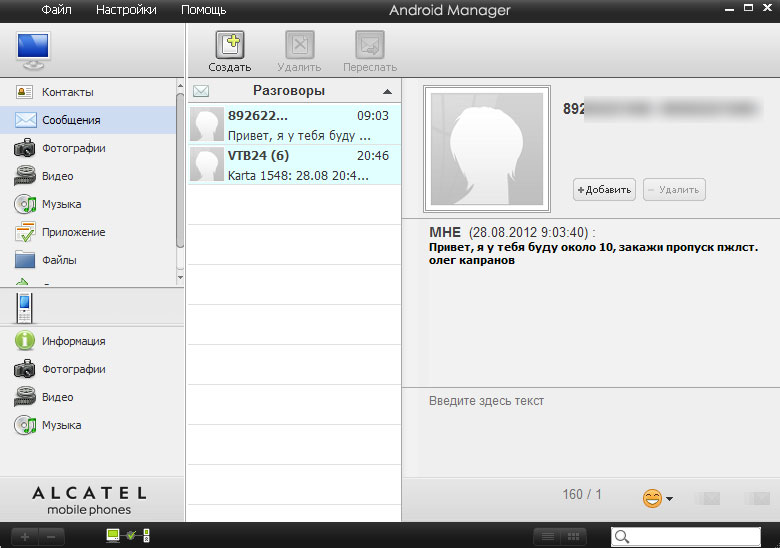Click the Добавить button under the avatar
The width and height of the screenshot is (780, 548).
[604, 189]
